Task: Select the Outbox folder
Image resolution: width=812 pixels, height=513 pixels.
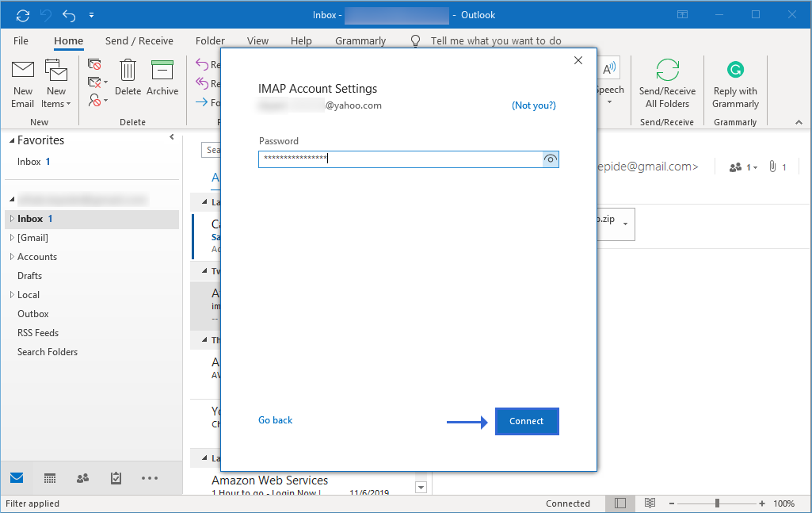Action: point(33,314)
